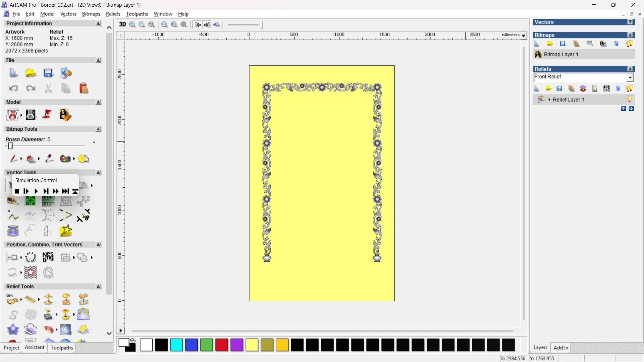Click the Paste clipboard icon
This screenshot has height=362, width=644.
coord(84,88)
